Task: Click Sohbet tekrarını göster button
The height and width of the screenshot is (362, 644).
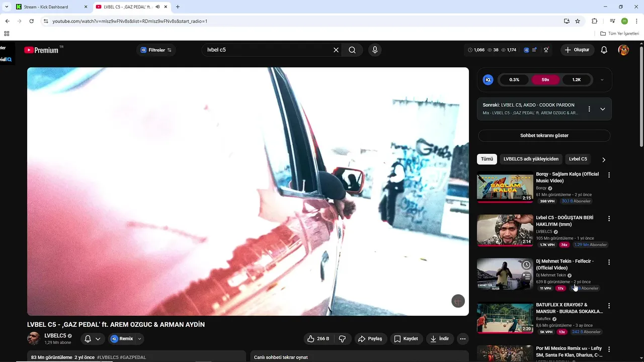Action: pyautogui.click(x=544, y=135)
